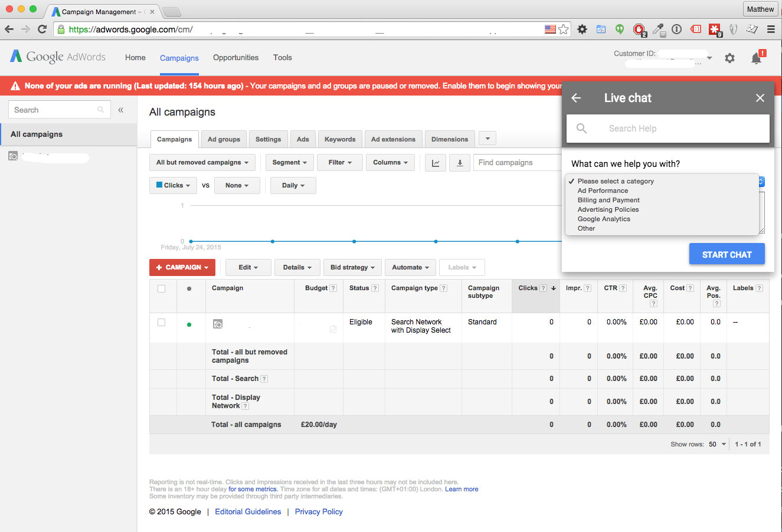782x532 pixels.
Task: Switch to the Ad groups tab
Action: click(x=224, y=139)
